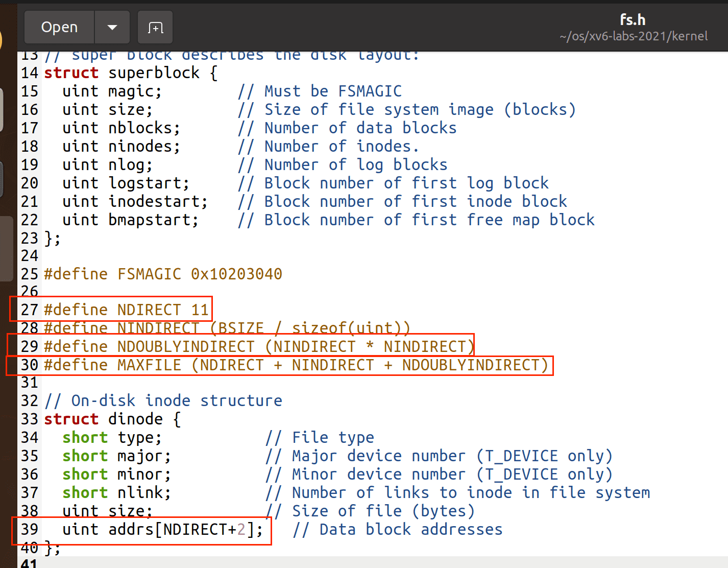The height and width of the screenshot is (568, 728).
Task: Click struct keyword before dinode
Action: coord(71,419)
